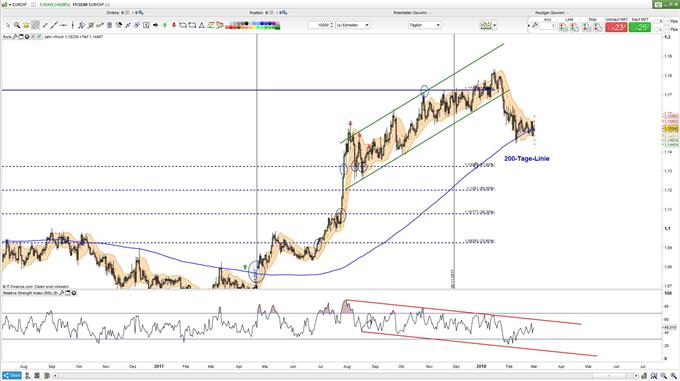This screenshot has height=381, width=680.
Task: Open order panel wrench settings
Action: click(x=535, y=26)
